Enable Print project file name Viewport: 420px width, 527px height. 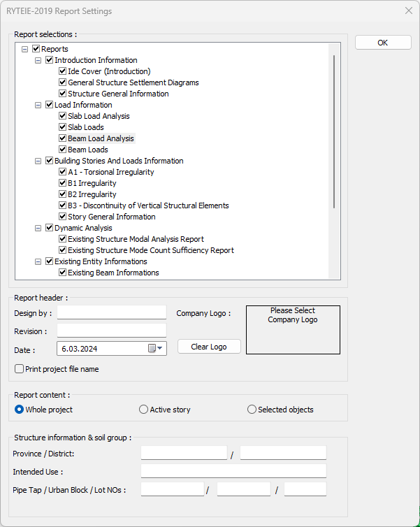(x=20, y=369)
